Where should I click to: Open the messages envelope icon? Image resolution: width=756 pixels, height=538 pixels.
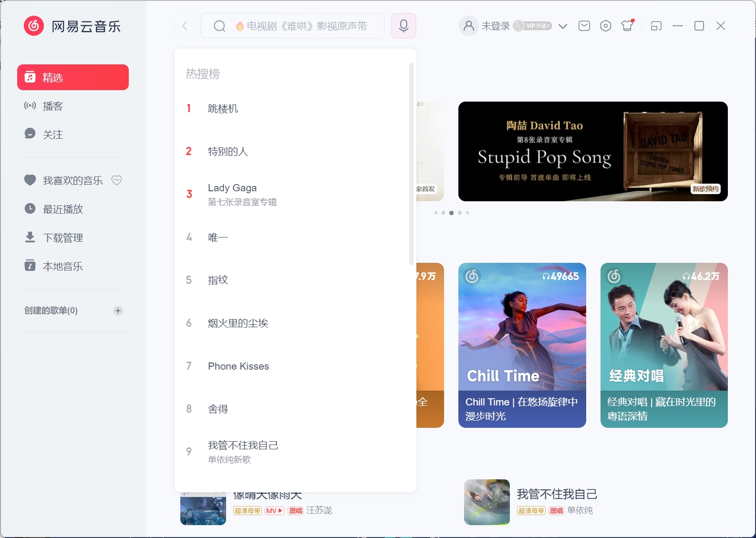(584, 26)
